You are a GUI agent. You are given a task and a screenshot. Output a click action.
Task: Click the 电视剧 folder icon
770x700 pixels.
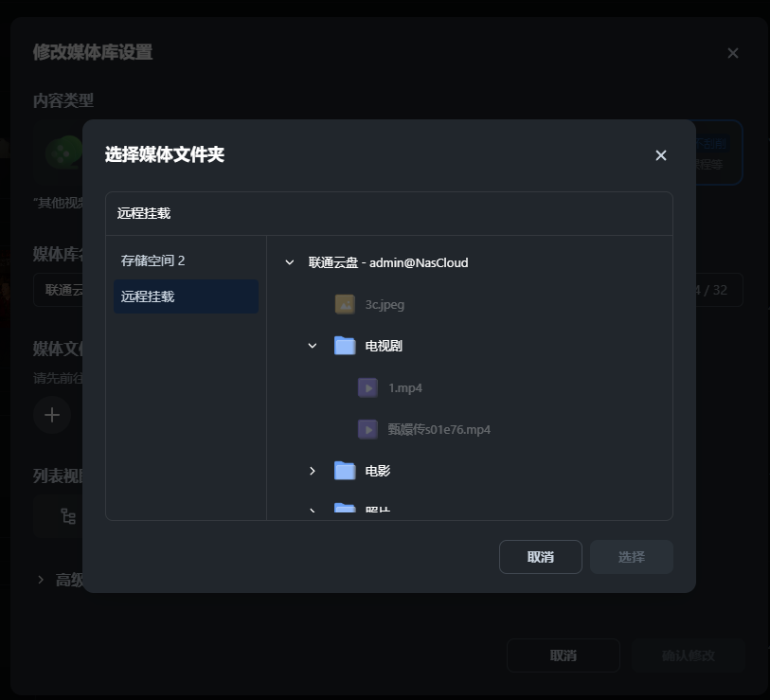[345, 346]
